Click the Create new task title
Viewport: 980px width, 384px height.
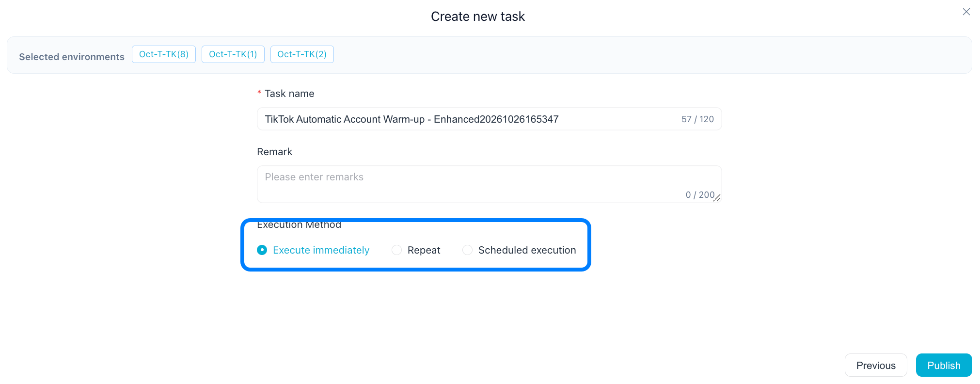tap(478, 16)
